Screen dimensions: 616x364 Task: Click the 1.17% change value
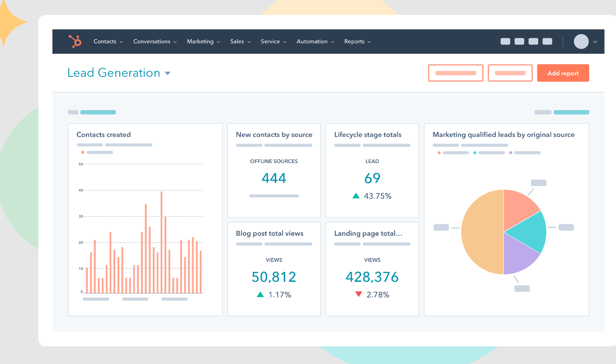click(x=280, y=295)
